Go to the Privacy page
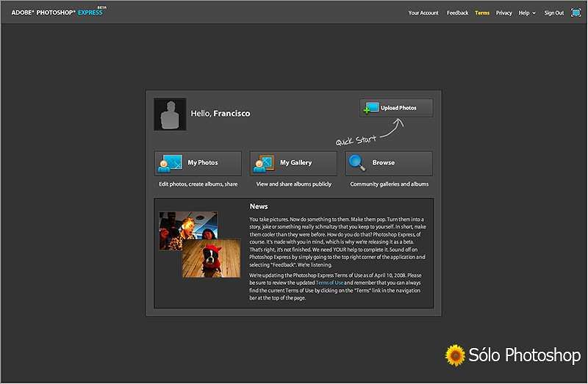 504,13
